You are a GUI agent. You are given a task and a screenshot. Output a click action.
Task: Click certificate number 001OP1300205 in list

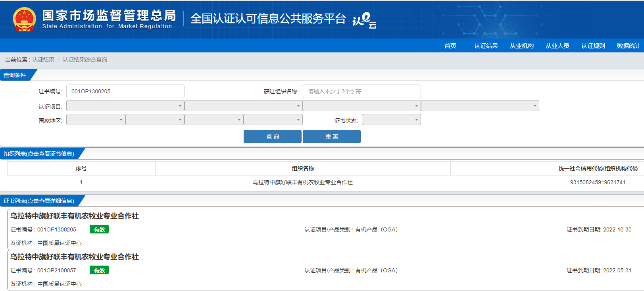pos(57,229)
